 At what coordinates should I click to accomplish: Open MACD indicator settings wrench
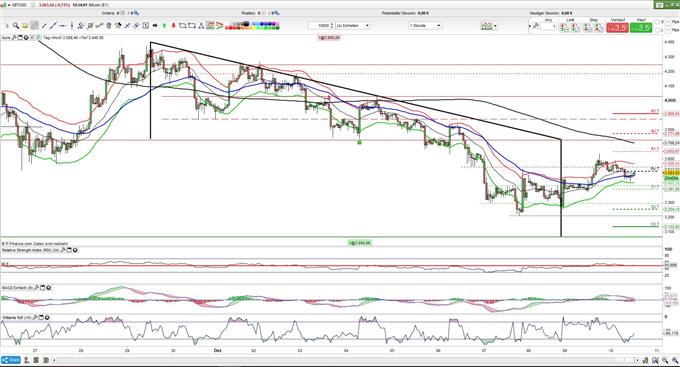pyautogui.click(x=37, y=288)
